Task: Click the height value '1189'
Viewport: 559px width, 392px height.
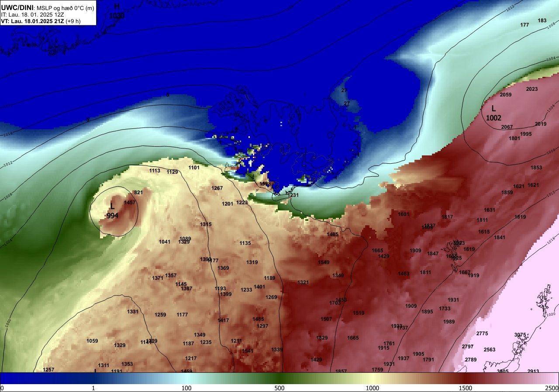Action: click(269, 278)
